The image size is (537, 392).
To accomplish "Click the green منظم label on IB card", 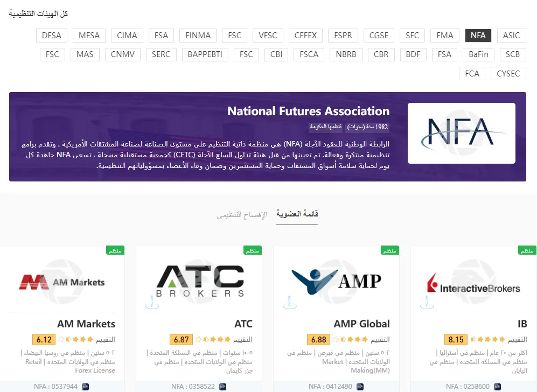I will pos(527,250).
